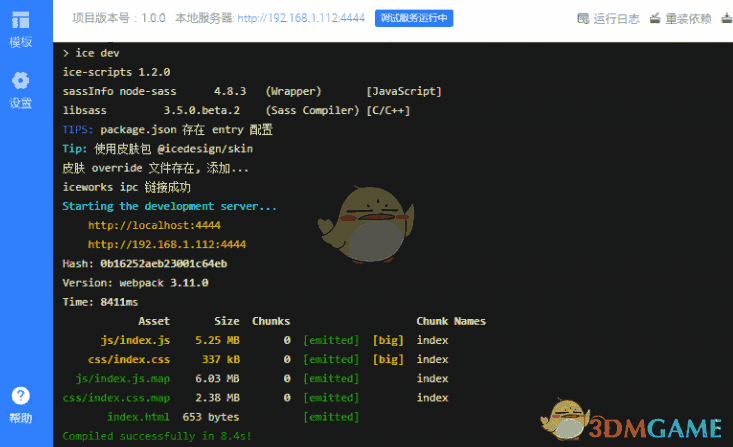Click the '2.38 MB' size value
Viewport: 733px width, 447px height.
coord(217,398)
